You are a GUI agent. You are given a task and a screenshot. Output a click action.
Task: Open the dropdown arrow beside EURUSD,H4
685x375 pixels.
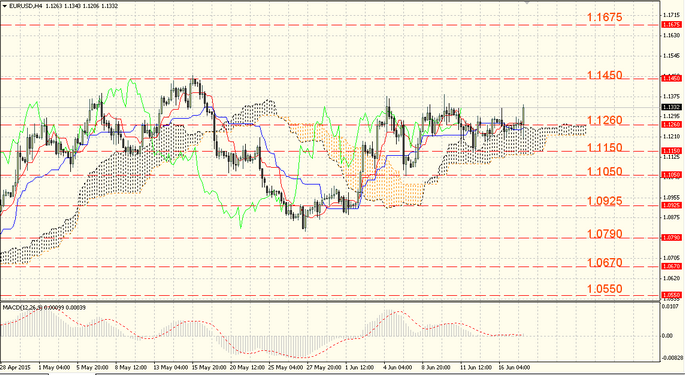[x=4, y=6]
